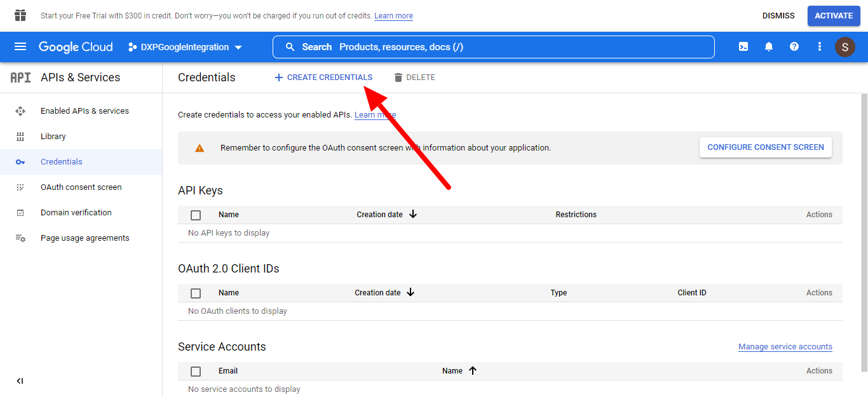This screenshot has height=397, width=868.
Task: Open OAuth consent screen page
Action: tap(81, 187)
